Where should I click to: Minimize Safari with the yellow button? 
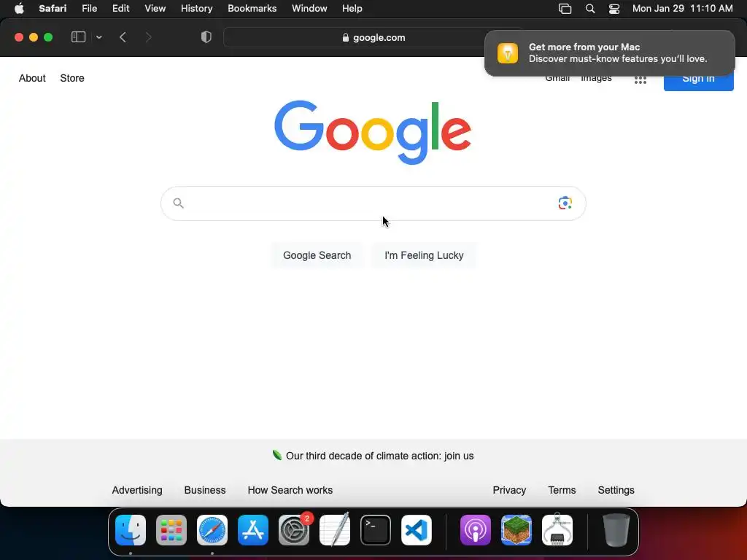[x=34, y=37]
